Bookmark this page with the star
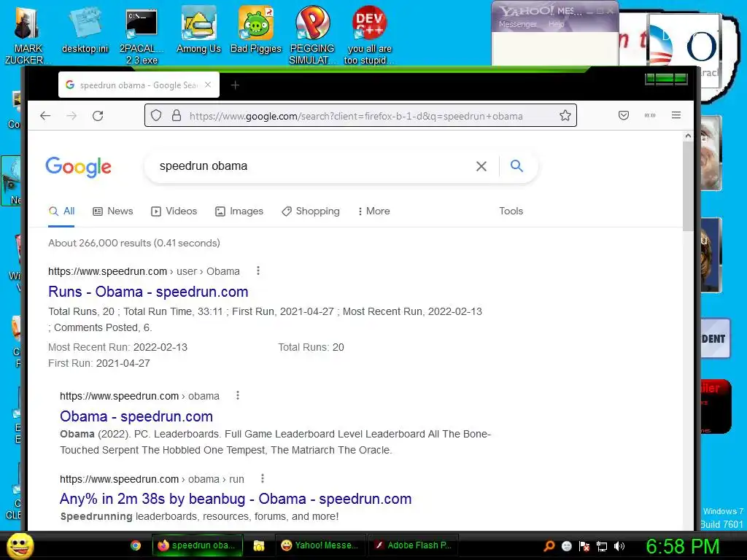Screen dimensions: 747x560 (565, 115)
